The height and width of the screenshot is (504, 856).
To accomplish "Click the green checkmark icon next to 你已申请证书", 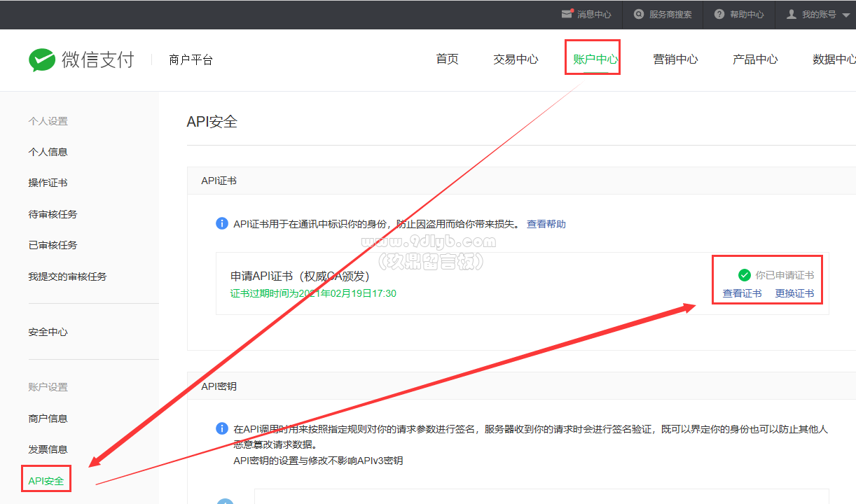I will [745, 275].
